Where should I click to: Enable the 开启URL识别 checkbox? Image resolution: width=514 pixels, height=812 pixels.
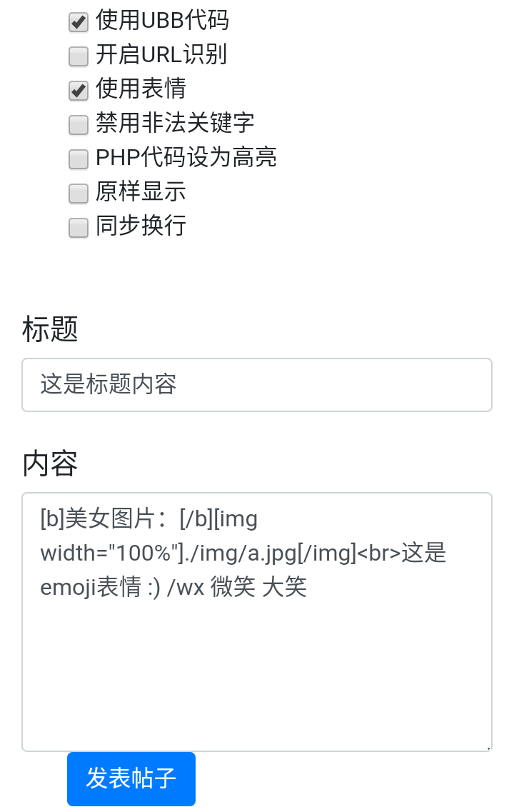[78, 56]
